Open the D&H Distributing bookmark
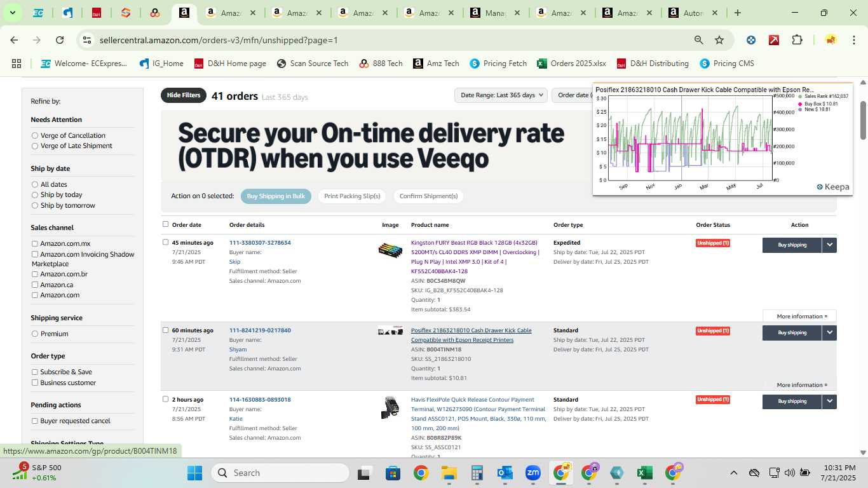Viewport: 868px width, 488px height. click(653, 64)
